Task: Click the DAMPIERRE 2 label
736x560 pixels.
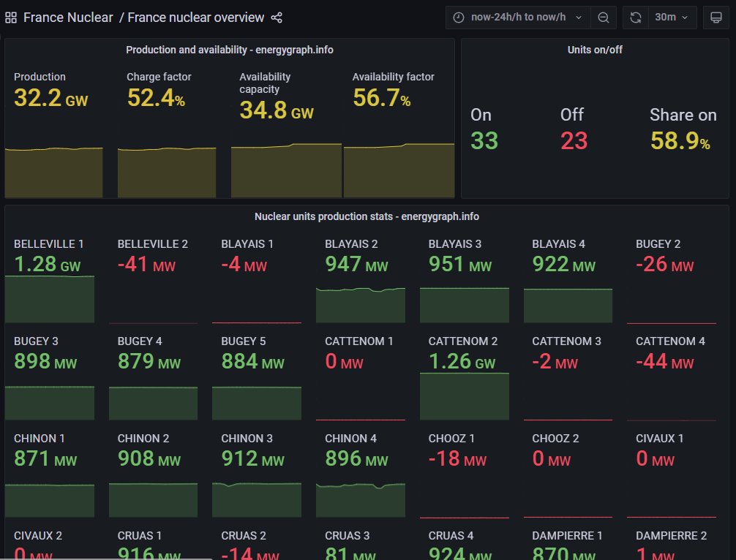Action: click(x=671, y=536)
